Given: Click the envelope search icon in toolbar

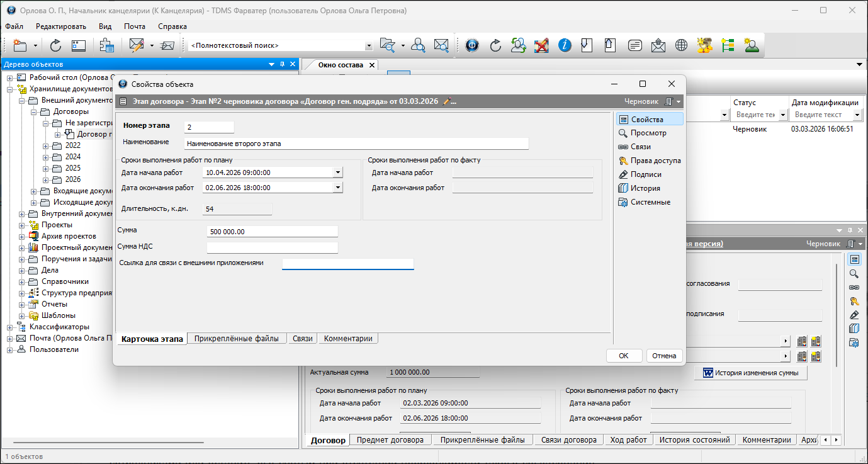Looking at the screenshot, I should point(441,45).
